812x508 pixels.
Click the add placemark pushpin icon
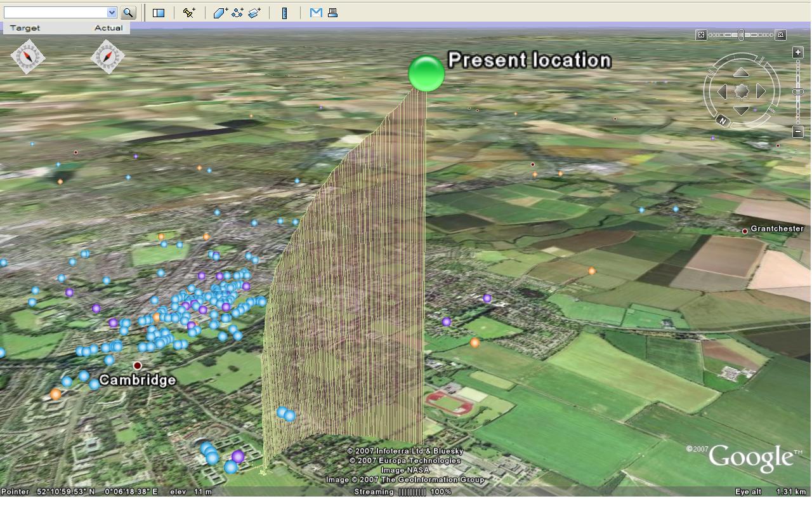189,12
